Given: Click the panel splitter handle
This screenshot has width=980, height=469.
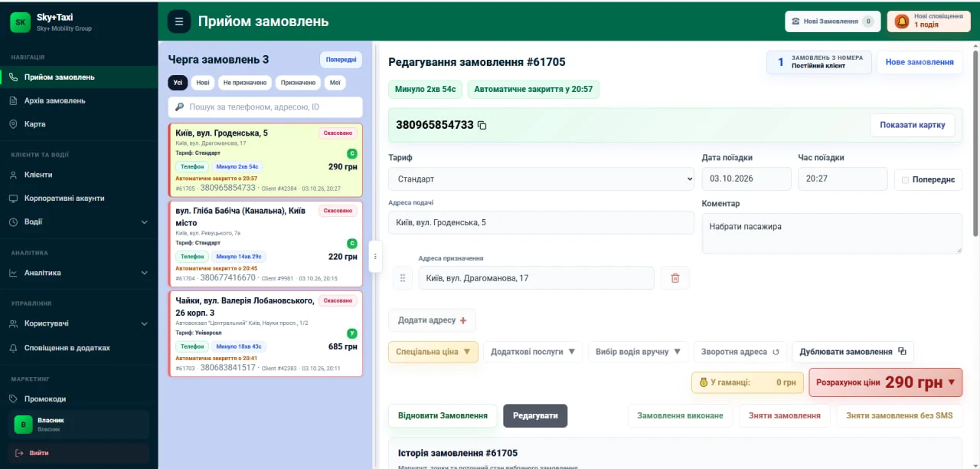Looking at the screenshot, I should click(x=375, y=256).
